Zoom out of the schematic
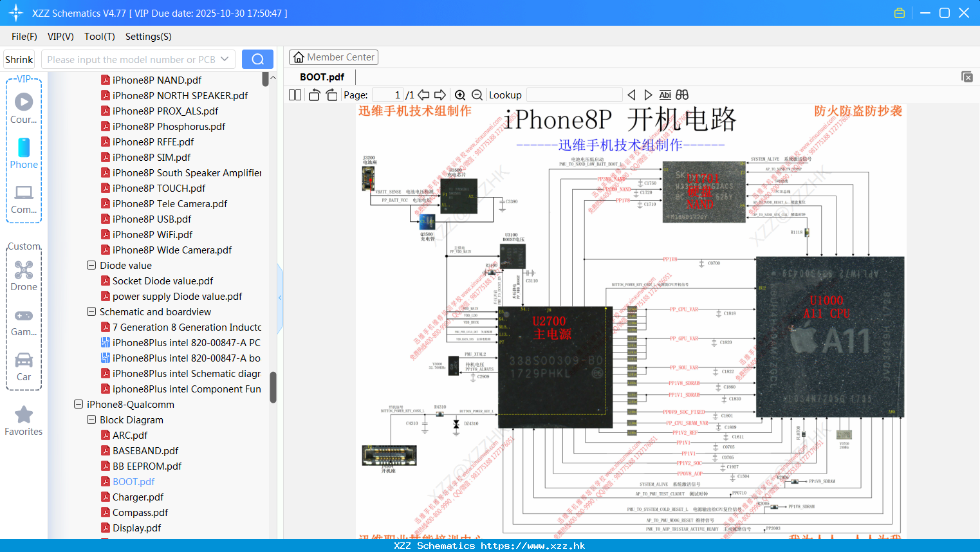Screen dimensions: 980x552 click(477, 95)
